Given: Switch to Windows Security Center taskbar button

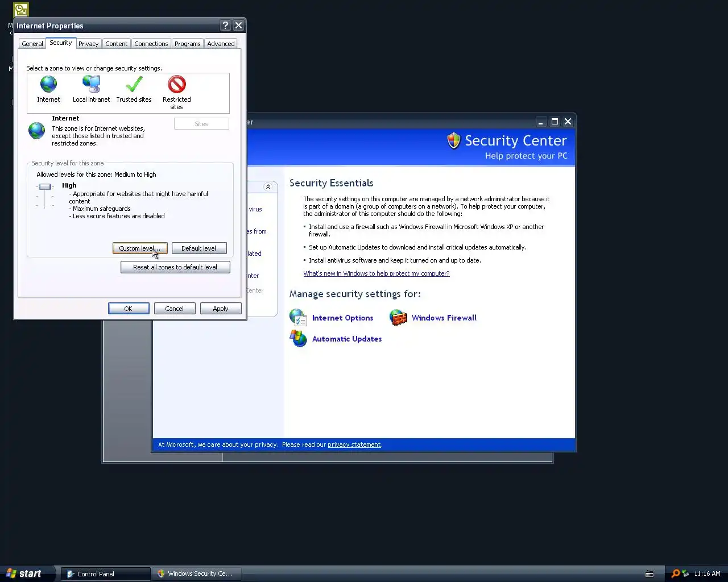Looking at the screenshot, I should (196, 574).
